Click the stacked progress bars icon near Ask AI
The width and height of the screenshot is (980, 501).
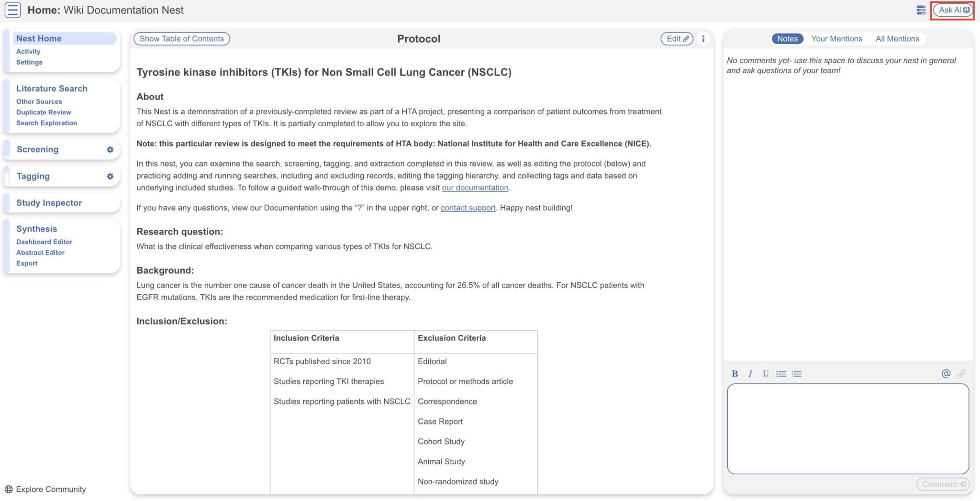pyautogui.click(x=920, y=10)
